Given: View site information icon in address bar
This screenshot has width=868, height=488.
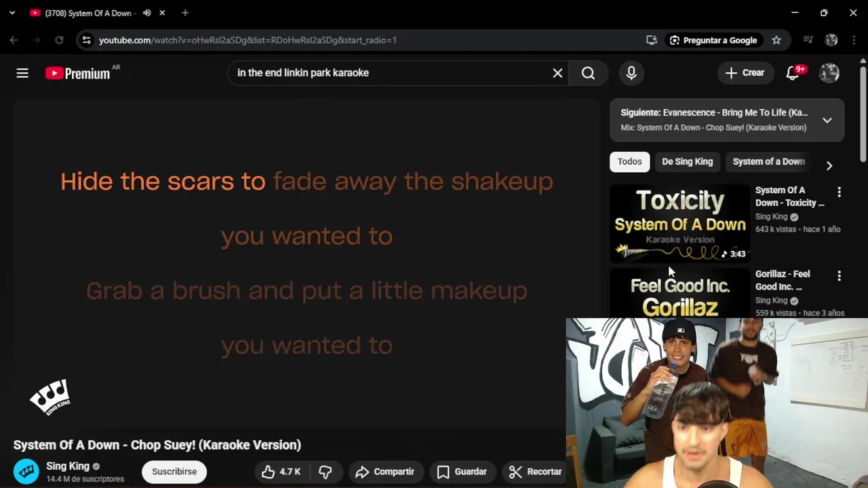Looking at the screenshot, I should point(86,40).
